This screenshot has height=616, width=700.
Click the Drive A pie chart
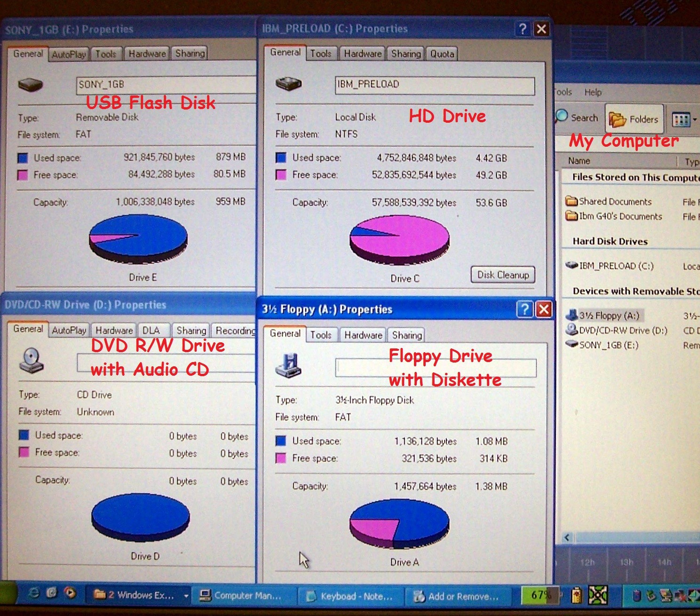[399, 523]
